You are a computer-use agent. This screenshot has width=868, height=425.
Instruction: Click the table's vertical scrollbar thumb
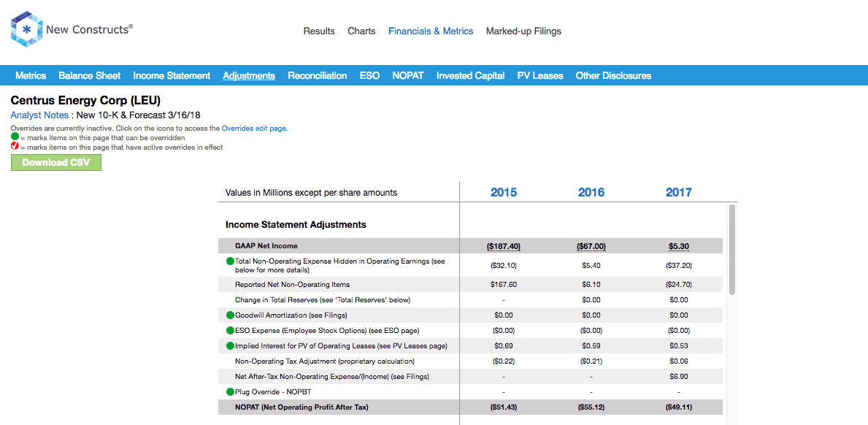tap(732, 249)
